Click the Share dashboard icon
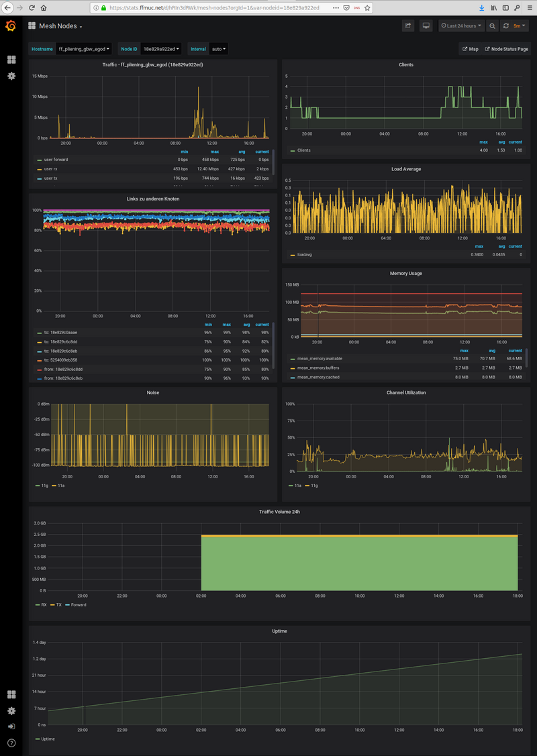 tap(407, 25)
